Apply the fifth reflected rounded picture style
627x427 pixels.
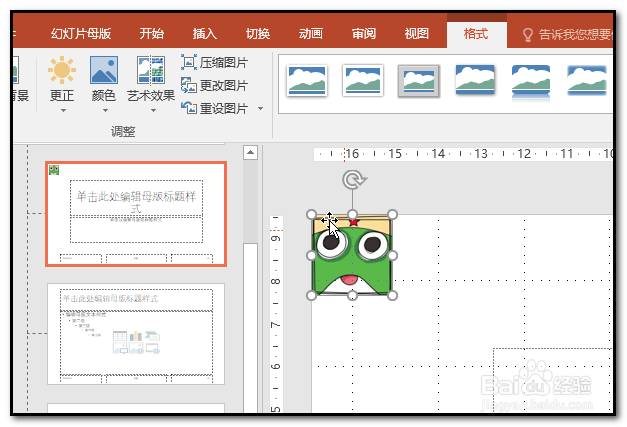(531, 82)
